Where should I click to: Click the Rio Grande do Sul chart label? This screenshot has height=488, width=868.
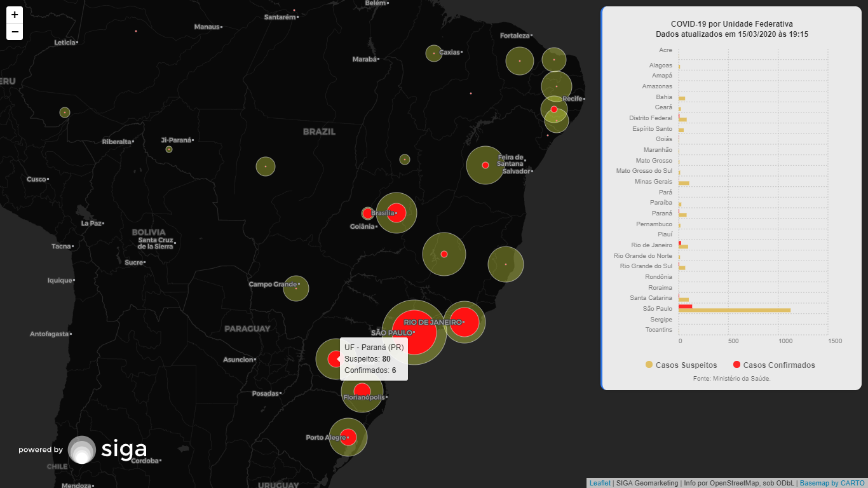[x=646, y=266]
